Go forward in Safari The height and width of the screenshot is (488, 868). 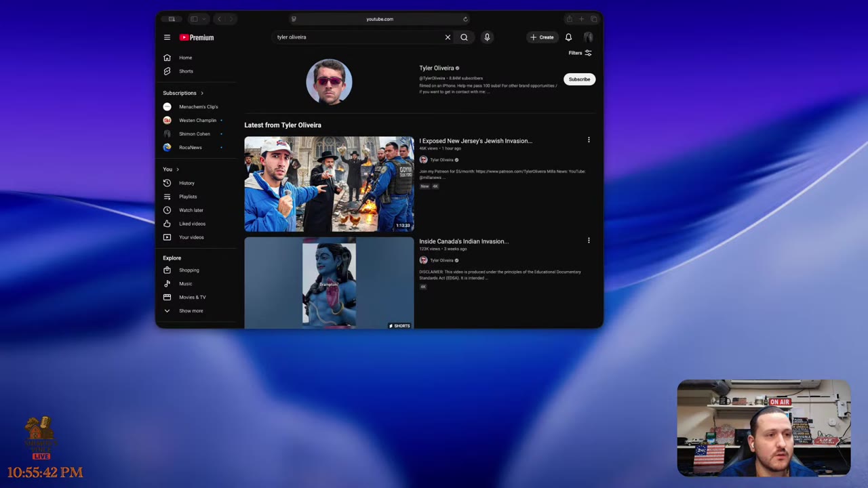[231, 19]
